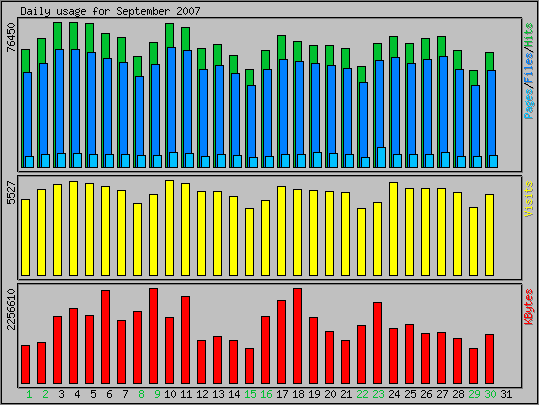Click the "Daily usage for September 2007" title
The height and width of the screenshot is (405, 539).
110,11
